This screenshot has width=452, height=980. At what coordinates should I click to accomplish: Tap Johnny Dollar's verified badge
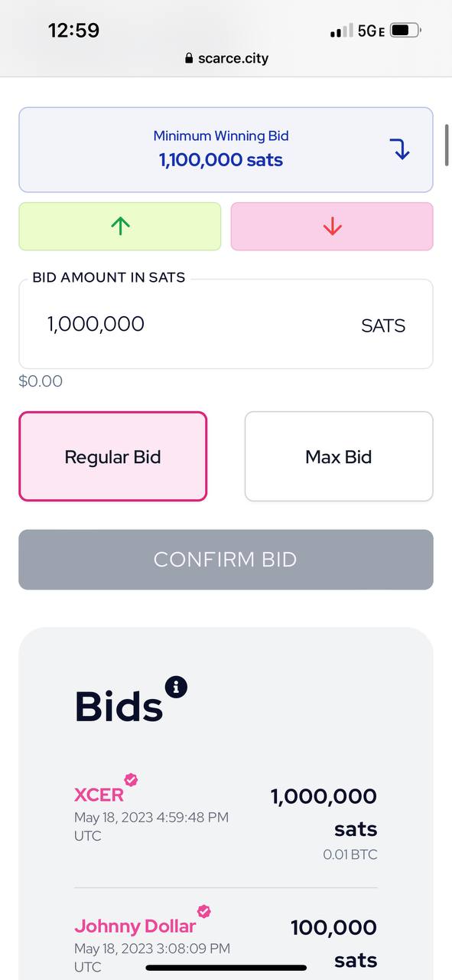[x=203, y=911]
